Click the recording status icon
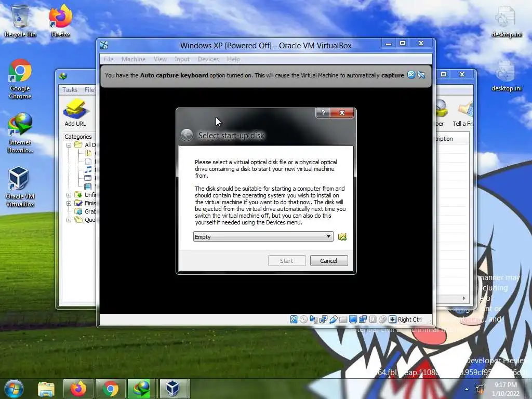Screen dimensions: 532x399 [x=363, y=320]
